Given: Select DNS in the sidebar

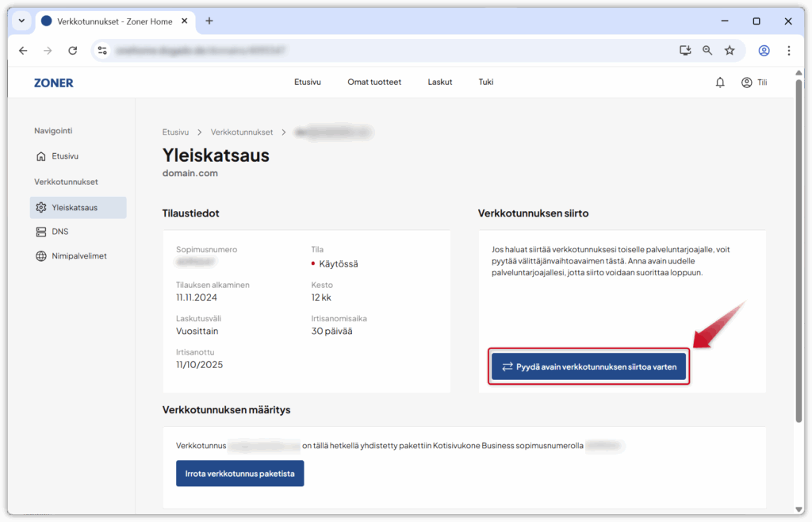Looking at the screenshot, I should point(60,232).
